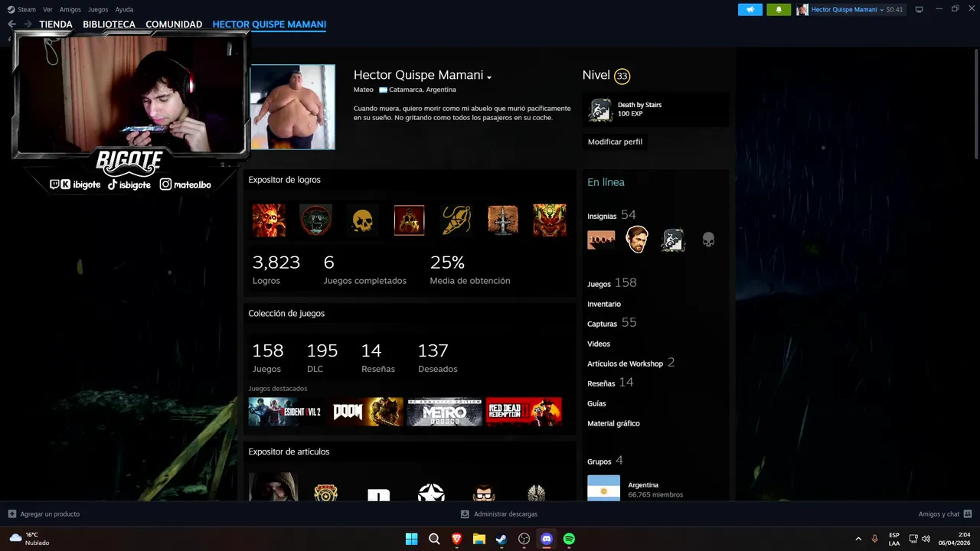Open Discord from the taskbar
Image resolution: width=980 pixels, height=551 pixels.
coord(547,539)
